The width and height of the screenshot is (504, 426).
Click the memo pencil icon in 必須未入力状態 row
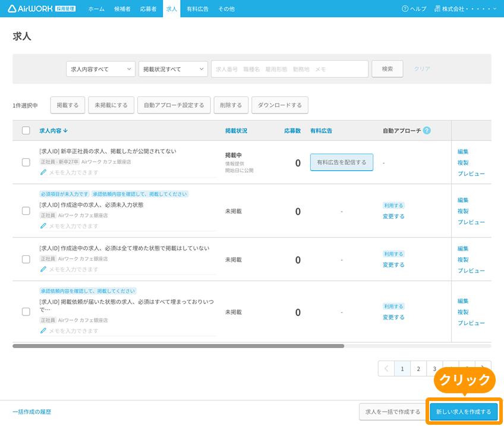coord(43,226)
